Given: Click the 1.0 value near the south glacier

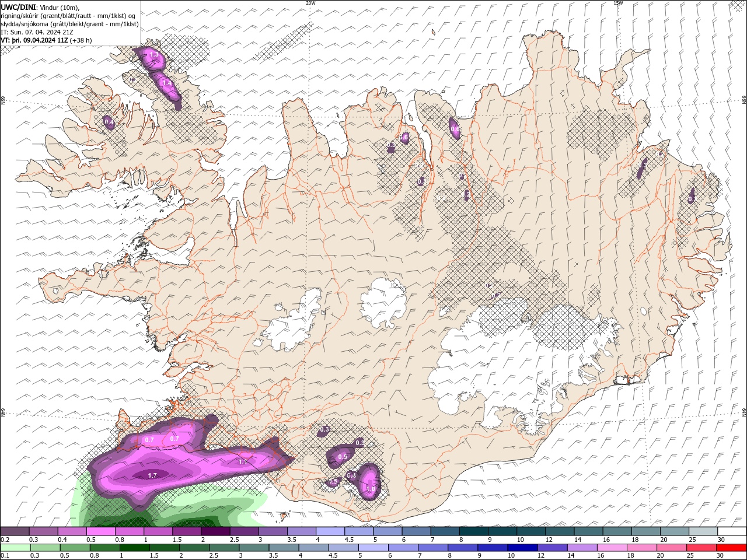Looking at the screenshot, I should pos(370,488).
